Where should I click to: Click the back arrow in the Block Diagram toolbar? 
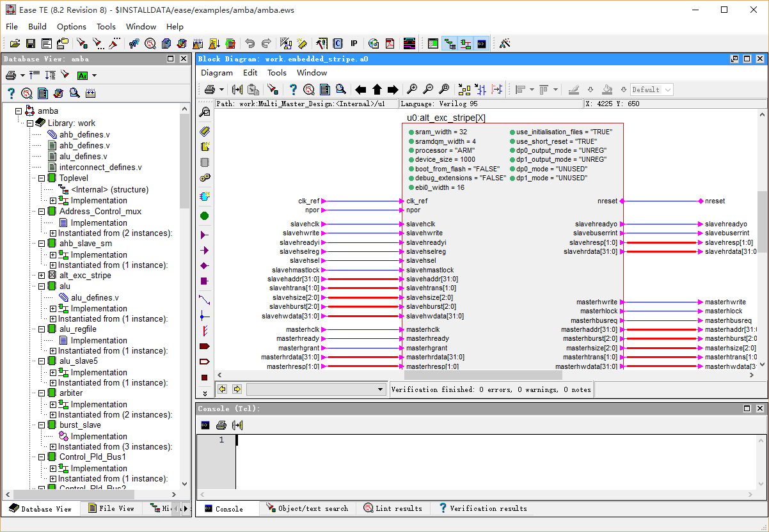361,90
